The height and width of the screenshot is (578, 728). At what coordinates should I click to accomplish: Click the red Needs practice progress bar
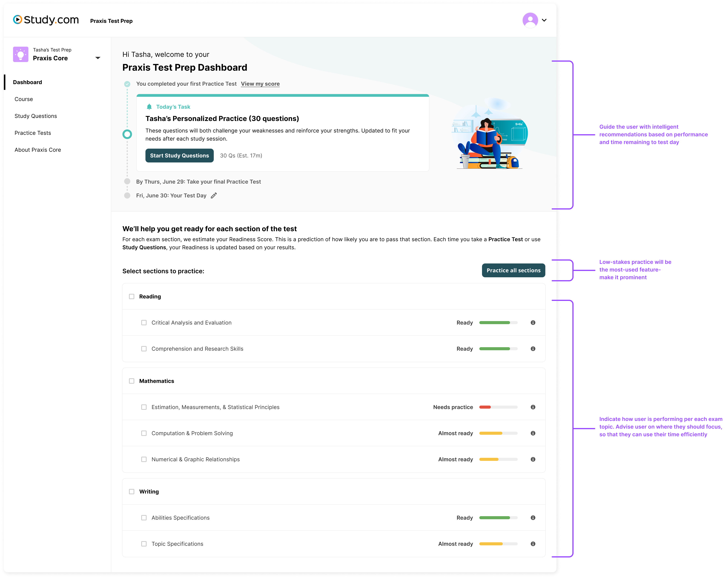[498, 407]
